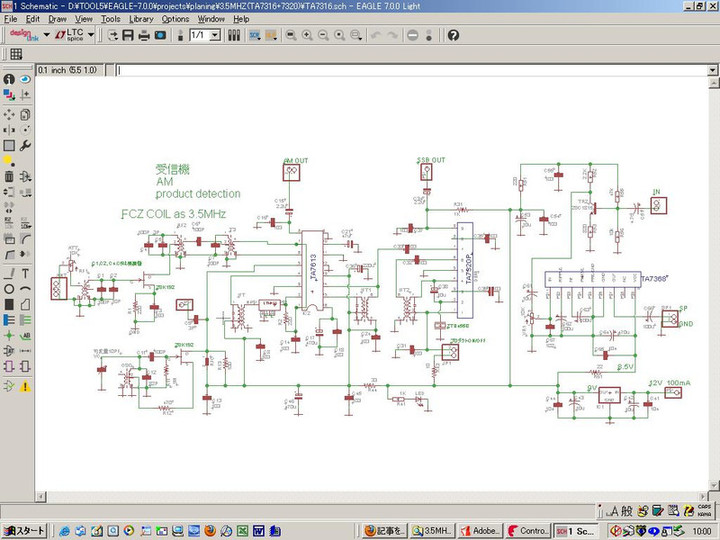This screenshot has height=540, width=720.
Task: Select the Show eye tool
Action: [x=25, y=79]
